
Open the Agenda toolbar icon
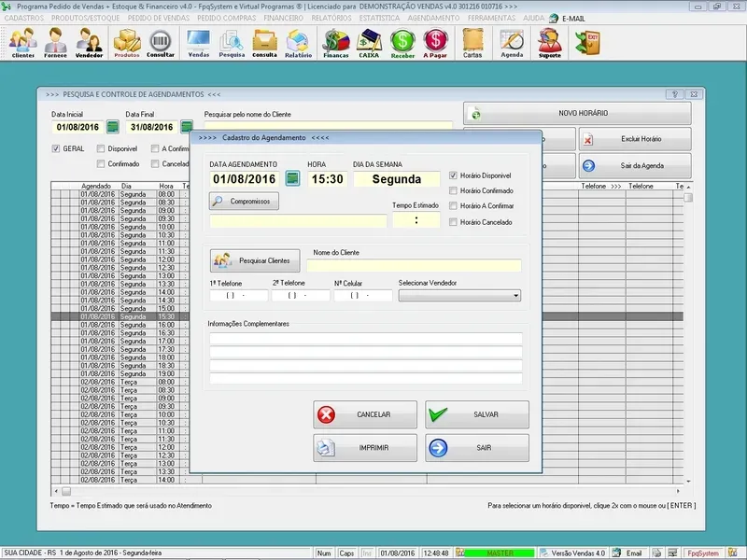[512, 43]
